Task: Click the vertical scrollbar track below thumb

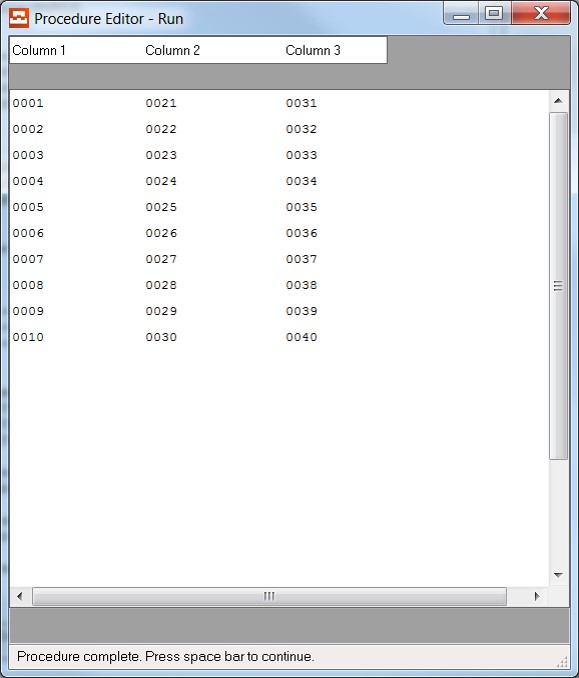Action: point(558,512)
